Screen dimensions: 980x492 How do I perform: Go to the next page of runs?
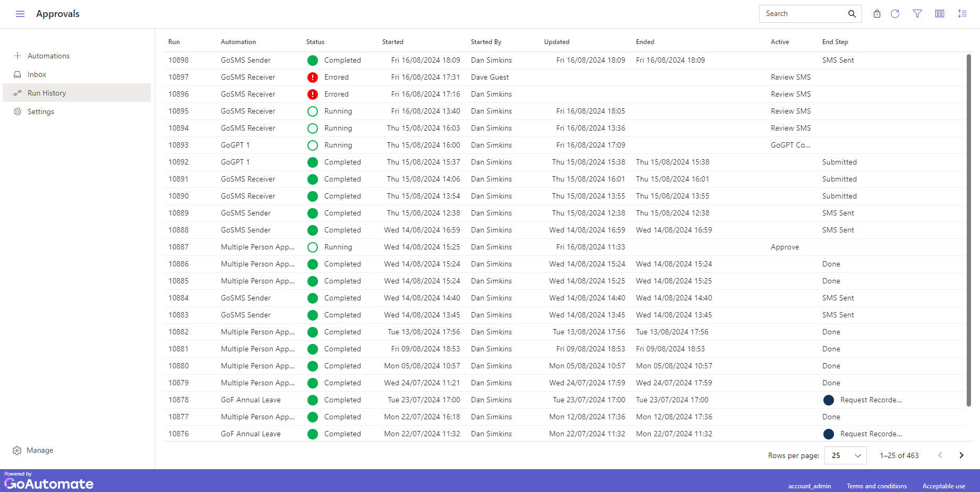[961, 455]
